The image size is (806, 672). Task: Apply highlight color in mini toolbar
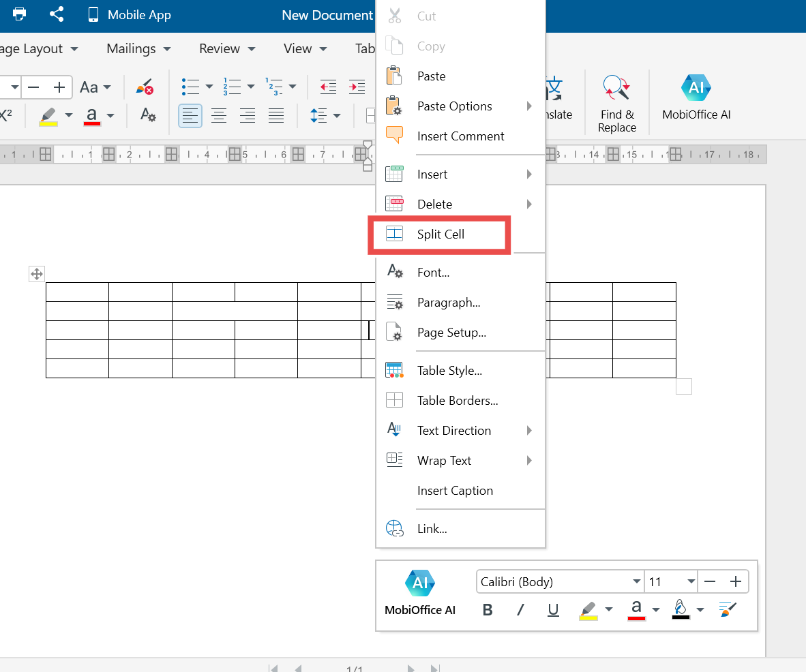click(588, 611)
